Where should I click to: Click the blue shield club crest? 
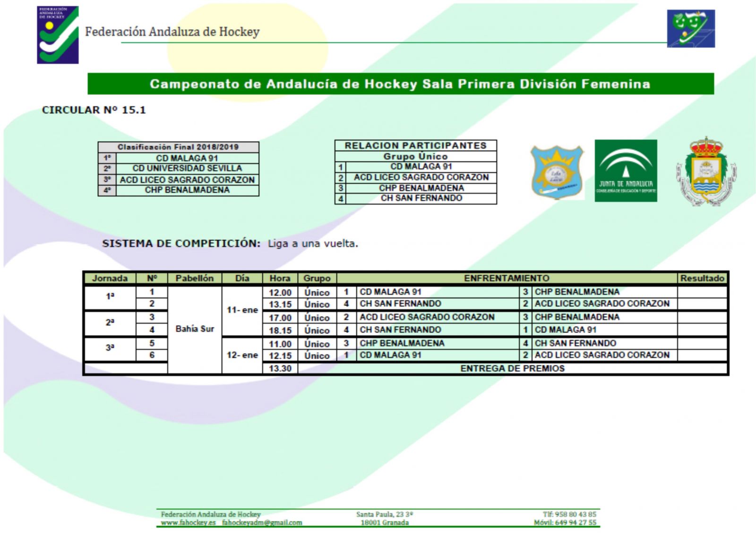(557, 172)
